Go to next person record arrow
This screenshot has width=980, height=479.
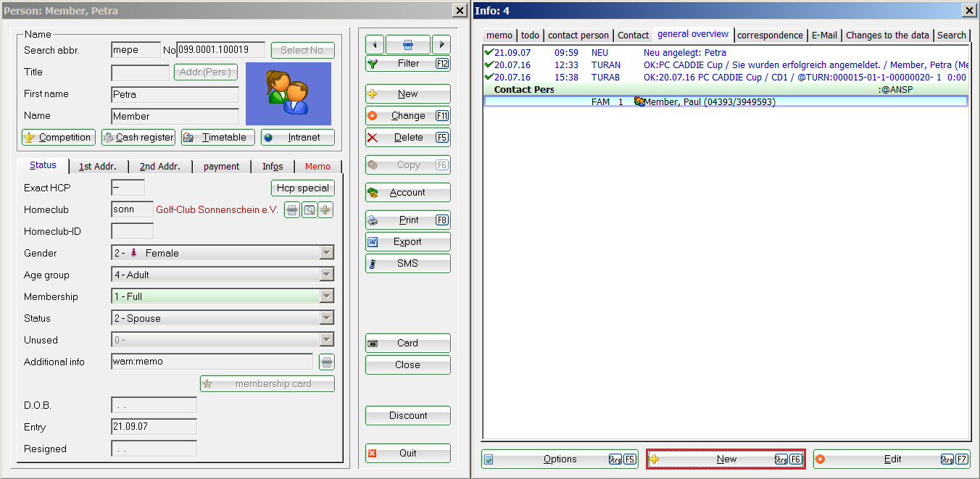tap(441, 44)
